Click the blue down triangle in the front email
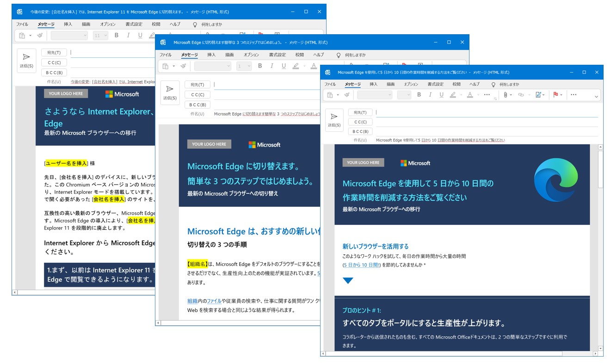Viewport: 611px width, 364px height. [348, 280]
